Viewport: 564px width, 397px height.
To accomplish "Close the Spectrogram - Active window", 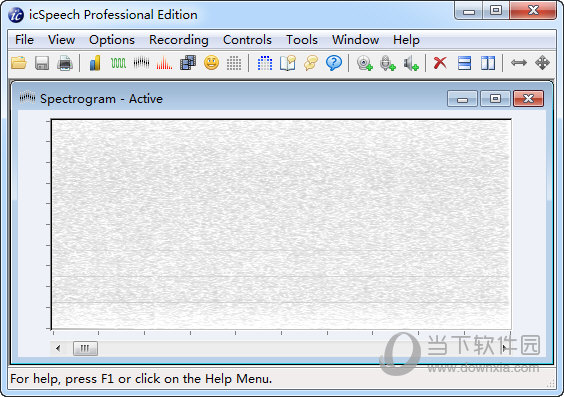I will click(x=528, y=99).
